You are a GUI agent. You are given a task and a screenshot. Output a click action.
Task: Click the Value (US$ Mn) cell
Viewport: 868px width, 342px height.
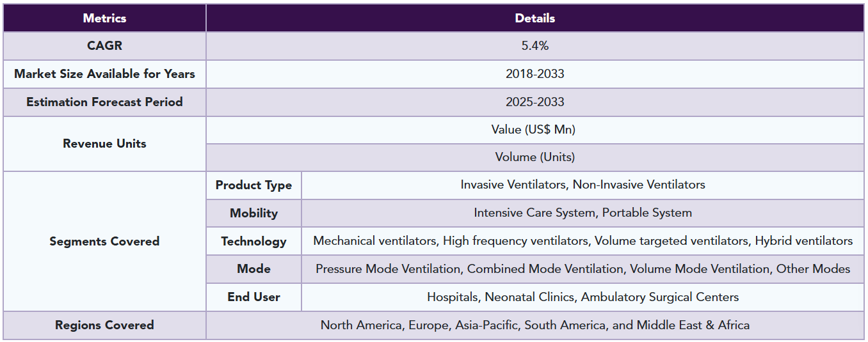[534, 130]
